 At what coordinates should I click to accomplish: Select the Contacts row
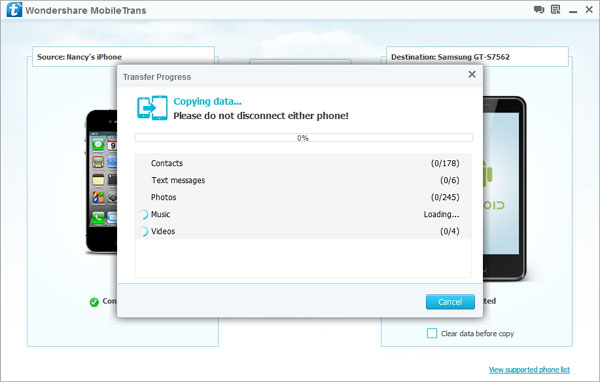coord(303,163)
